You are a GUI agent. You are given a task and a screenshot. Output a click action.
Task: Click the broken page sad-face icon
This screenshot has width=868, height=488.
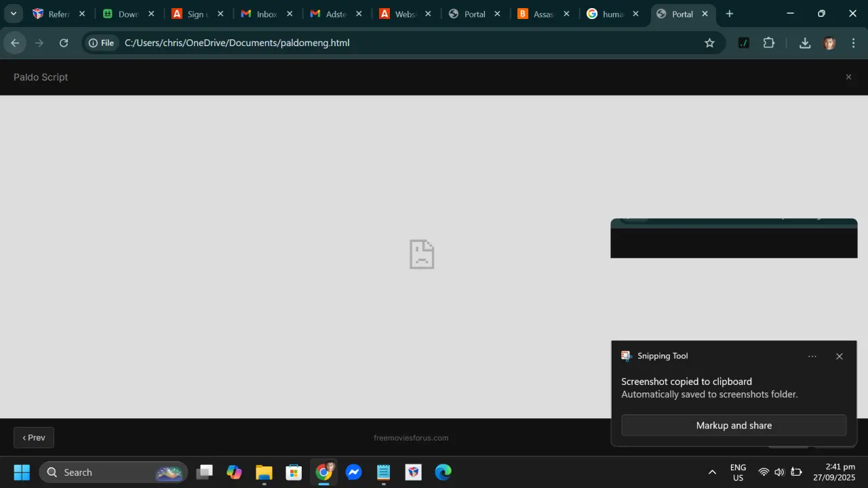422,254
